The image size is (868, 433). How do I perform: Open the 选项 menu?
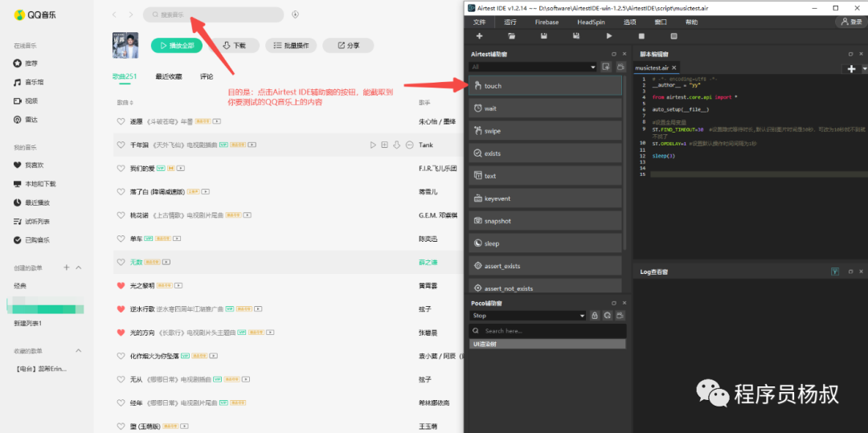click(x=630, y=22)
